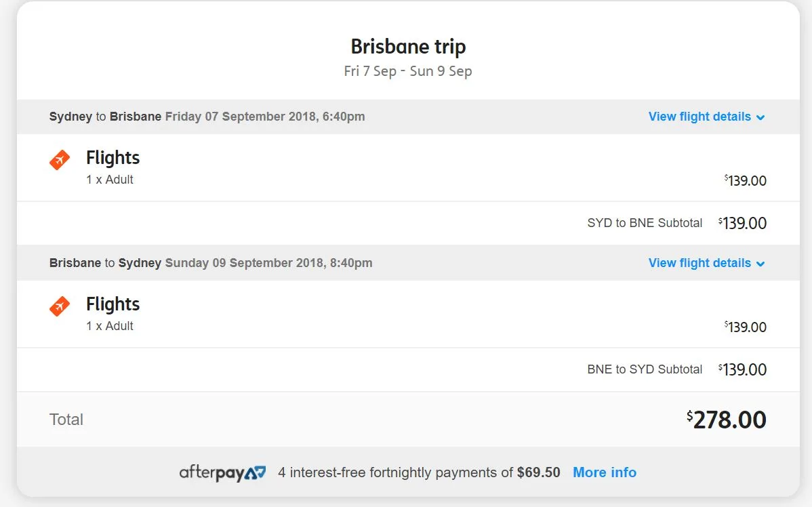The width and height of the screenshot is (812, 507).
Task: Expand the chevron beside the second View flight details
Action: pos(760,264)
